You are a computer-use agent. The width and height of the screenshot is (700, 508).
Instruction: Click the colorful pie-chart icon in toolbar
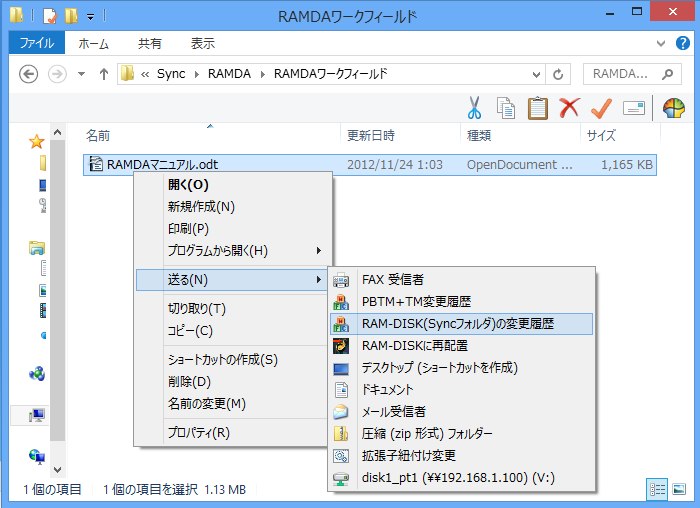point(674,108)
